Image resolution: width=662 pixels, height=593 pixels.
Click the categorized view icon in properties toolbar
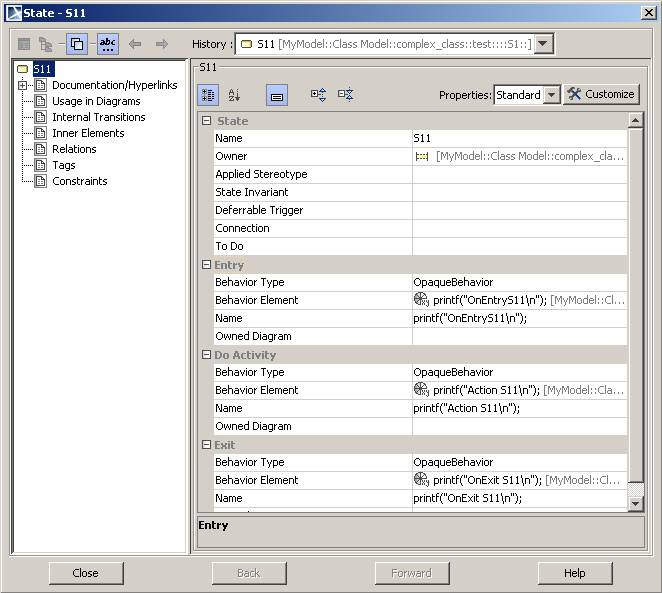coord(208,95)
